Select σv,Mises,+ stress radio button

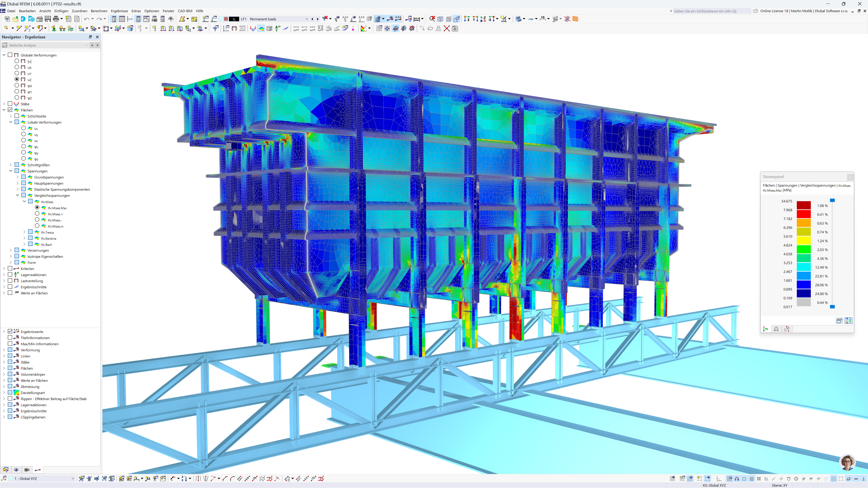click(x=37, y=213)
